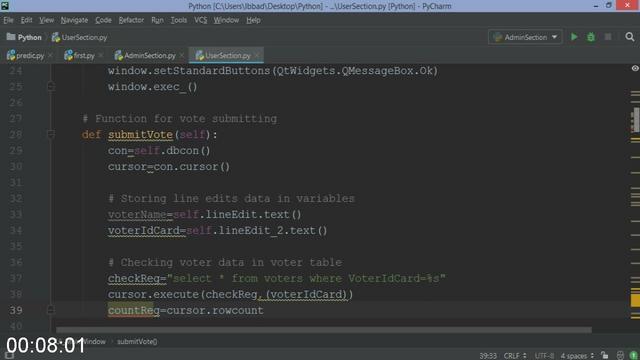This screenshot has width=640, height=360.
Task: Close the UserSection.py tab
Action: coord(257,56)
